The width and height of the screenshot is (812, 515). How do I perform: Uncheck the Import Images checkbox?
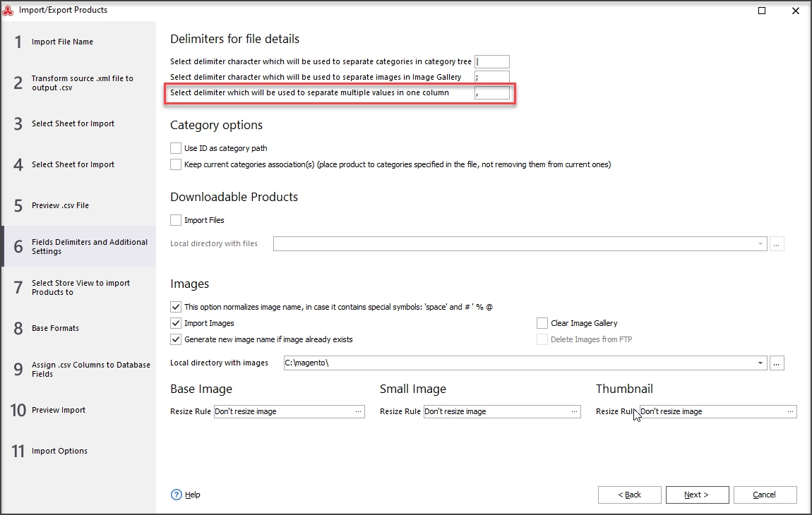coord(176,323)
